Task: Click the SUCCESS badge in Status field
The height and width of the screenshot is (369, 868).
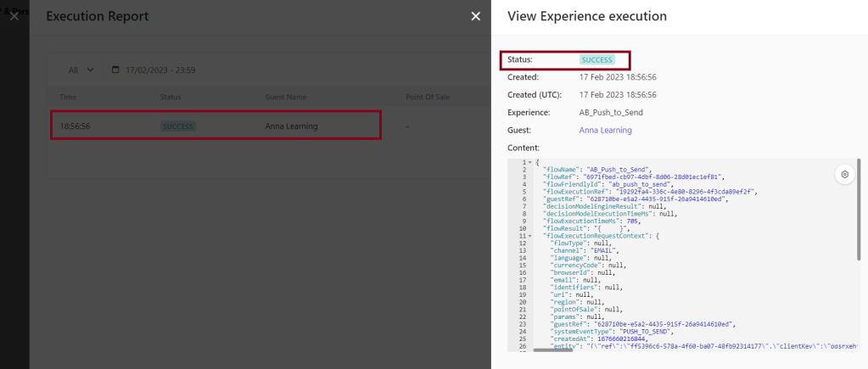Action: click(x=602, y=60)
